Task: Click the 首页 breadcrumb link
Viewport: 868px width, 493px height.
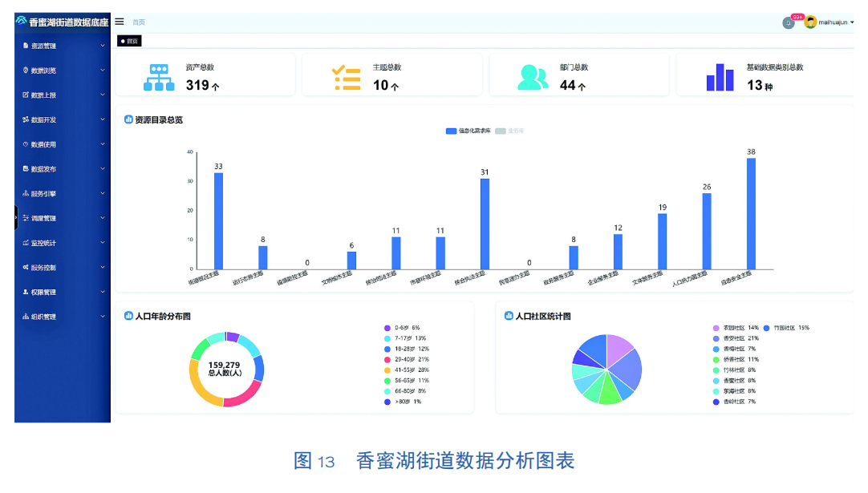Action: click(x=139, y=22)
